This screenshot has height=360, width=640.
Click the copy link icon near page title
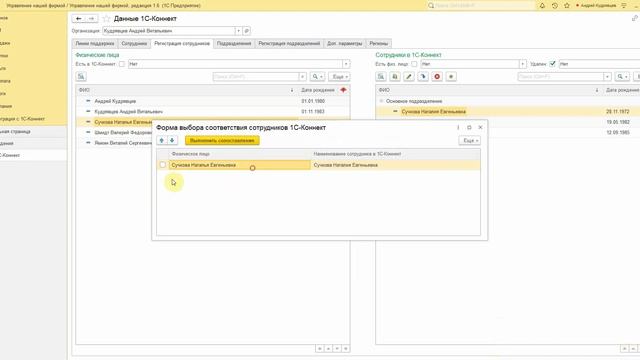point(635,18)
